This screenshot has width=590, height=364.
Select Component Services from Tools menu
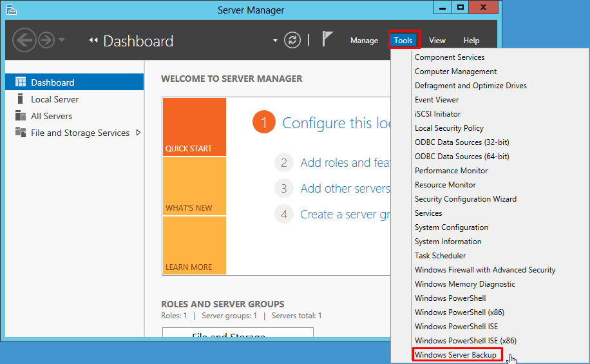click(x=450, y=57)
